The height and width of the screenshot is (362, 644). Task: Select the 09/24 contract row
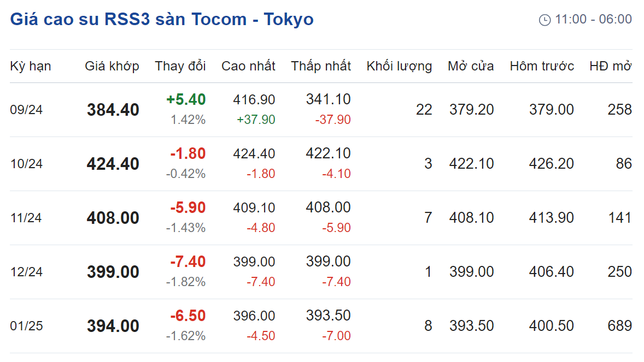321,110
